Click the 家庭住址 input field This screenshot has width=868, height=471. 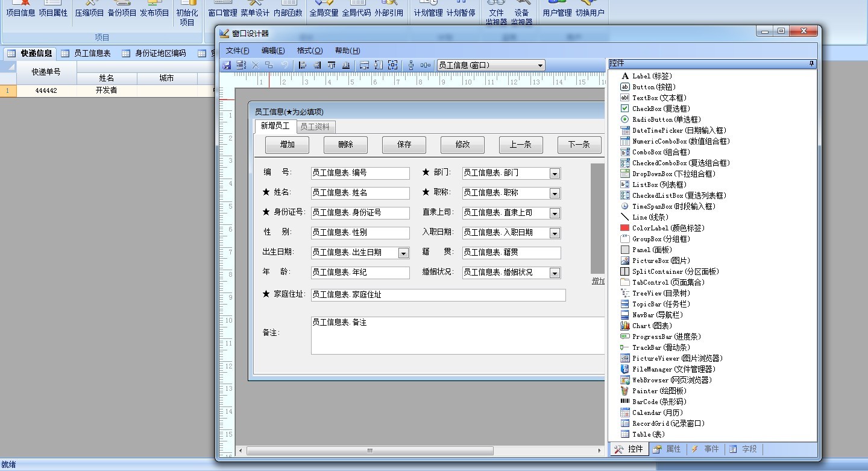pos(438,295)
